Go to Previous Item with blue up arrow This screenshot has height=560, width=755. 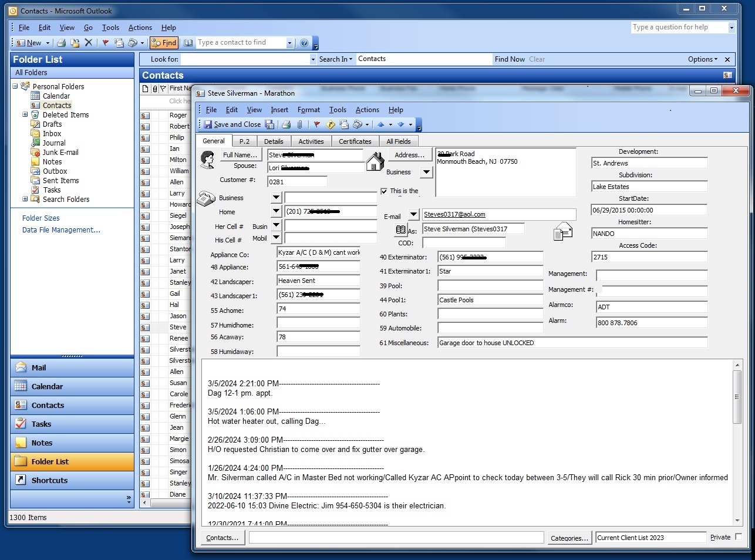pyautogui.click(x=380, y=124)
